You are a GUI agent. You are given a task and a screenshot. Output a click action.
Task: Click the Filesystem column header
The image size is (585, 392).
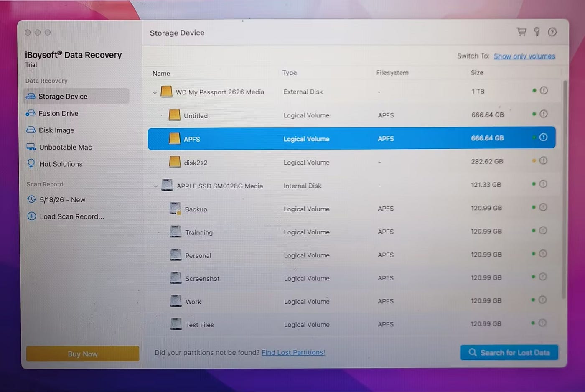coord(392,72)
